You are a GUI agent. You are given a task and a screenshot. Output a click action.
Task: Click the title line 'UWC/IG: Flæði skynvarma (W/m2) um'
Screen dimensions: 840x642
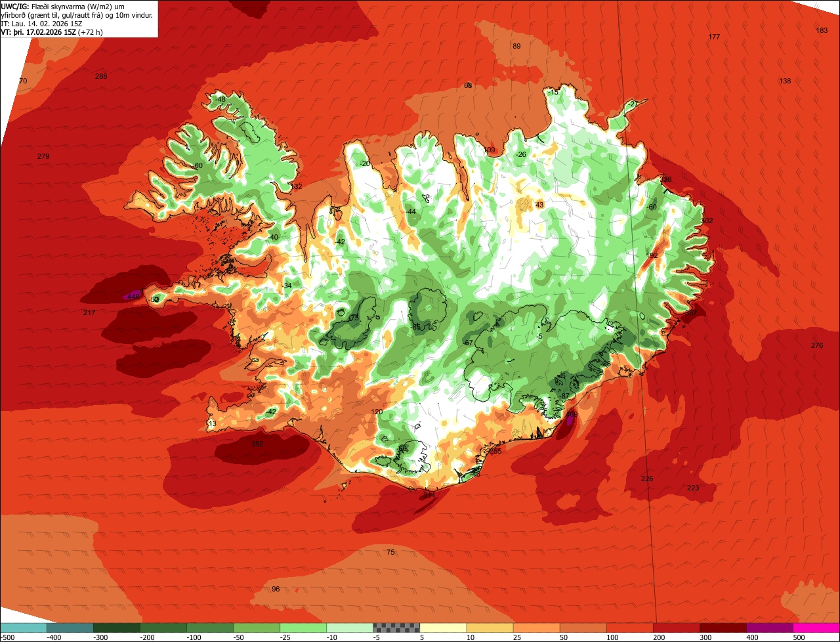point(62,6)
